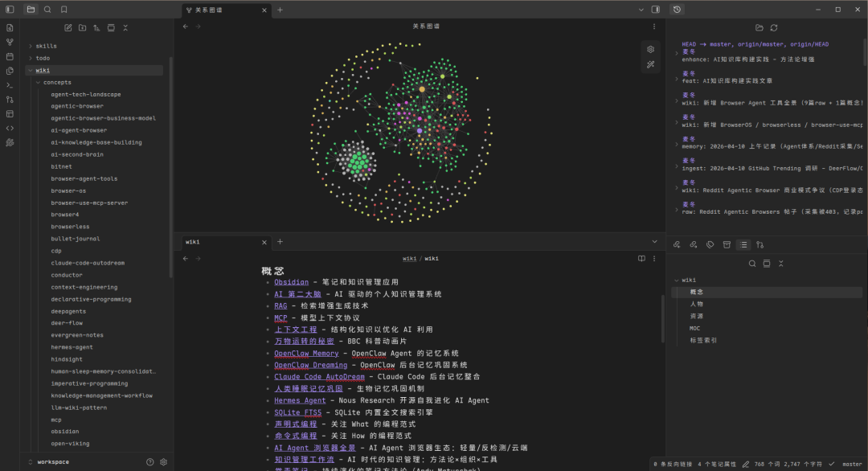Image resolution: width=868 pixels, height=471 pixels.
Task: Open today's daily note calendar icon
Action: tap(10, 56)
